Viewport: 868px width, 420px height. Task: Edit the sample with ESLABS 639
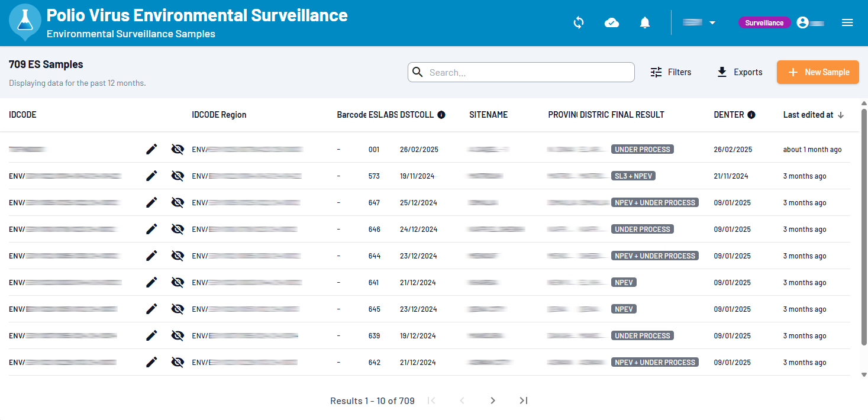click(151, 335)
